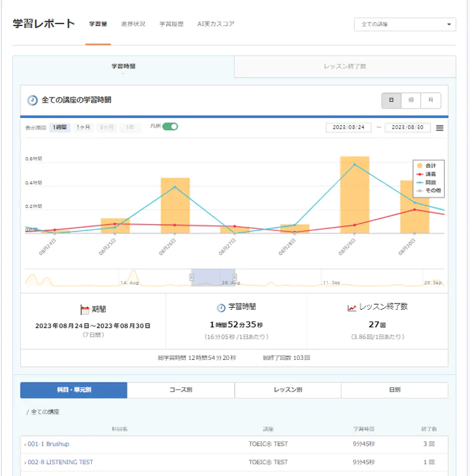Toggle the 問題 line in the legend
Image resolution: width=470 pixels, height=476 pixels.
click(x=427, y=182)
